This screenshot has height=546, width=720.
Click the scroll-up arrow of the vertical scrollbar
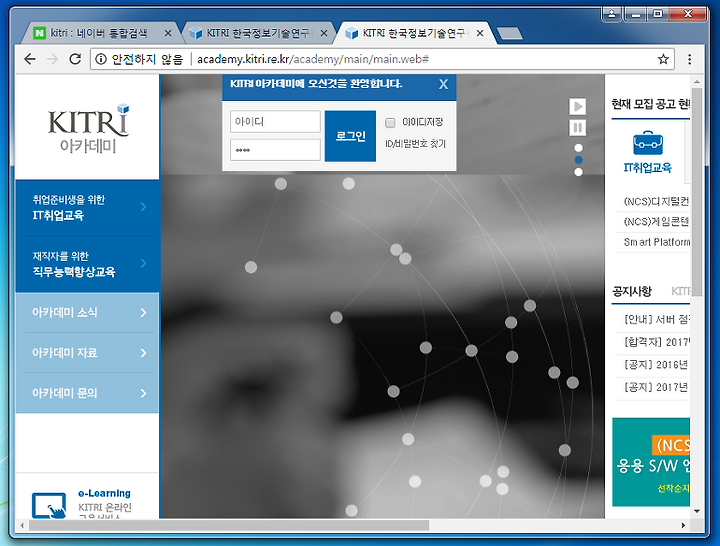(697, 82)
